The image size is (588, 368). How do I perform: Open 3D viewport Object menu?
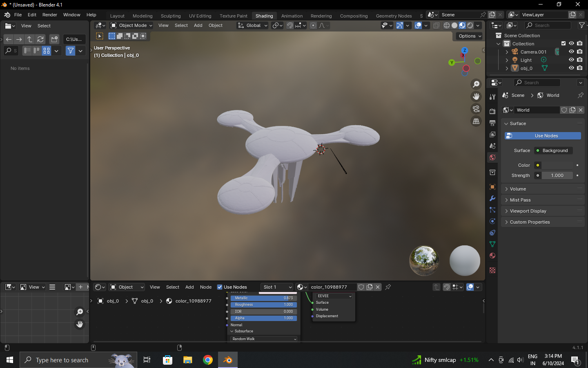coord(216,25)
